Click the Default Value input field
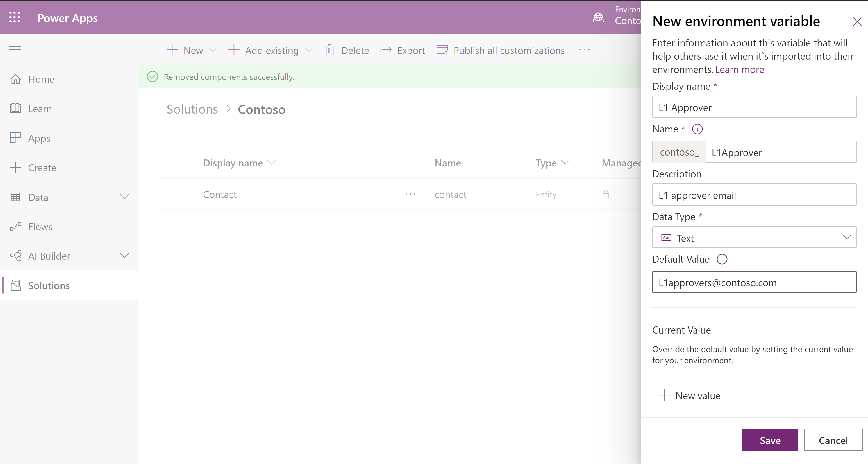The image size is (868, 464). pyautogui.click(x=754, y=282)
